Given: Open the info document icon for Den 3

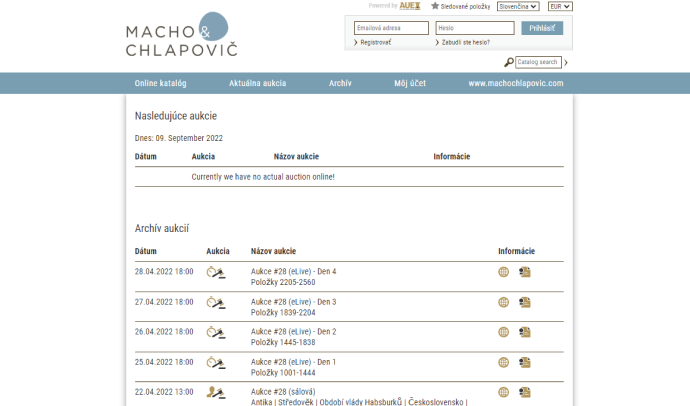Looking at the screenshot, I should pyautogui.click(x=524, y=302).
